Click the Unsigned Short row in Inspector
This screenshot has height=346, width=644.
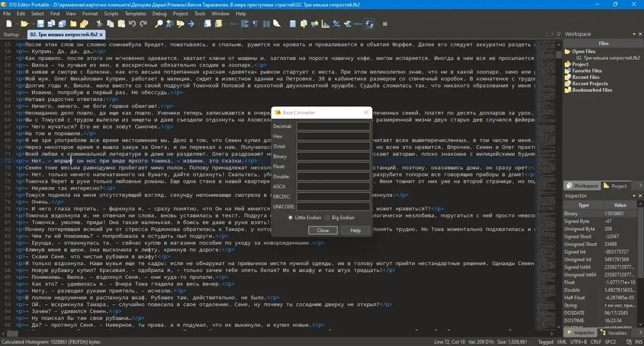click(x=600, y=244)
